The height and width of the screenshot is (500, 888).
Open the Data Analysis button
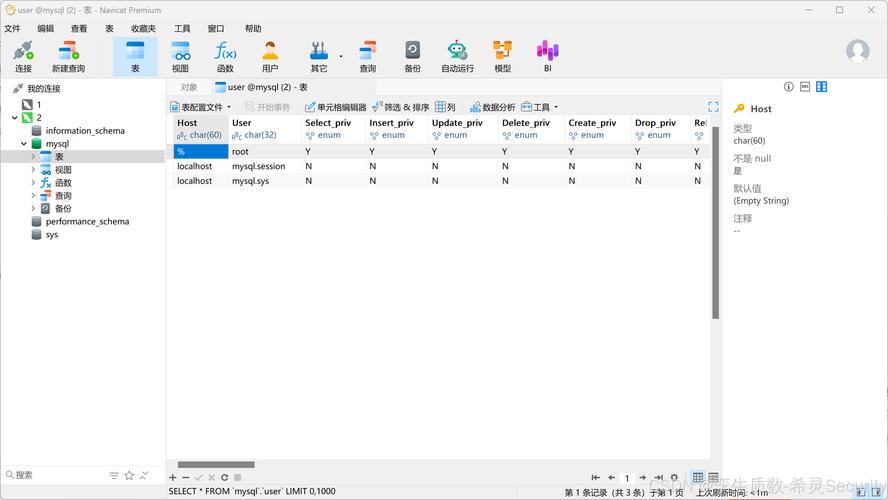pos(493,107)
